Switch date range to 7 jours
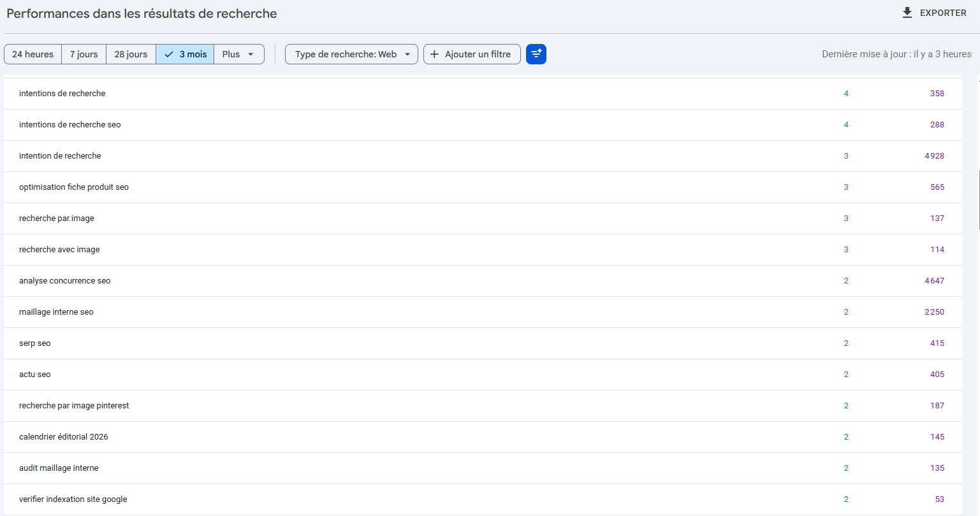980x516 pixels. (84, 54)
